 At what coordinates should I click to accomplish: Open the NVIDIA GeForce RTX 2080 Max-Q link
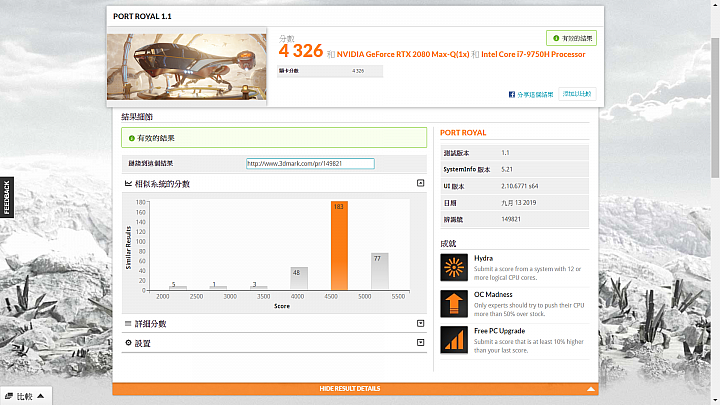pos(403,54)
